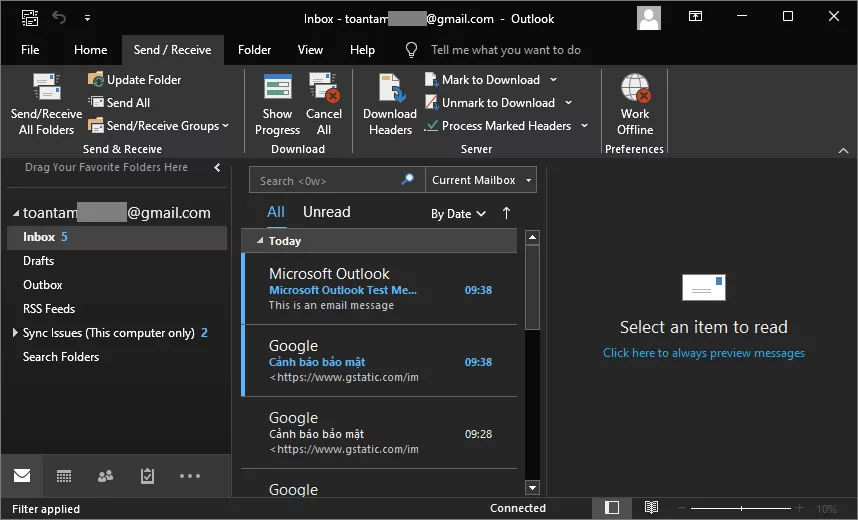Switch to the Home tab
Screen dimensions: 858x520
(91, 50)
